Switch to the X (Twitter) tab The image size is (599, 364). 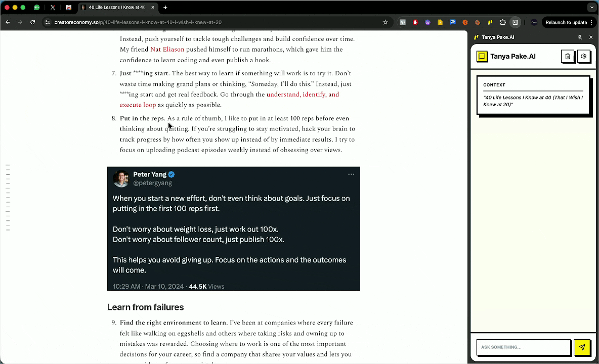tap(53, 8)
